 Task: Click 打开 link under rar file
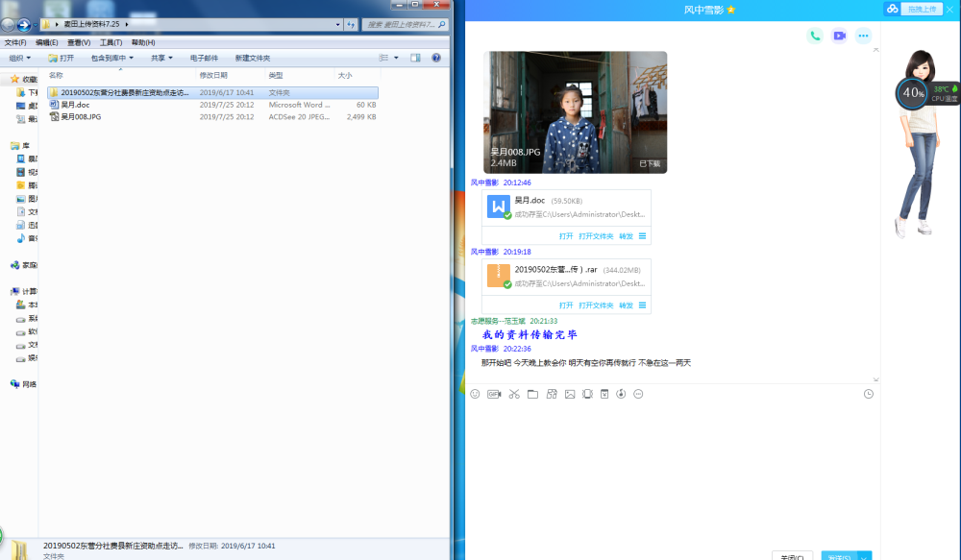pos(566,305)
